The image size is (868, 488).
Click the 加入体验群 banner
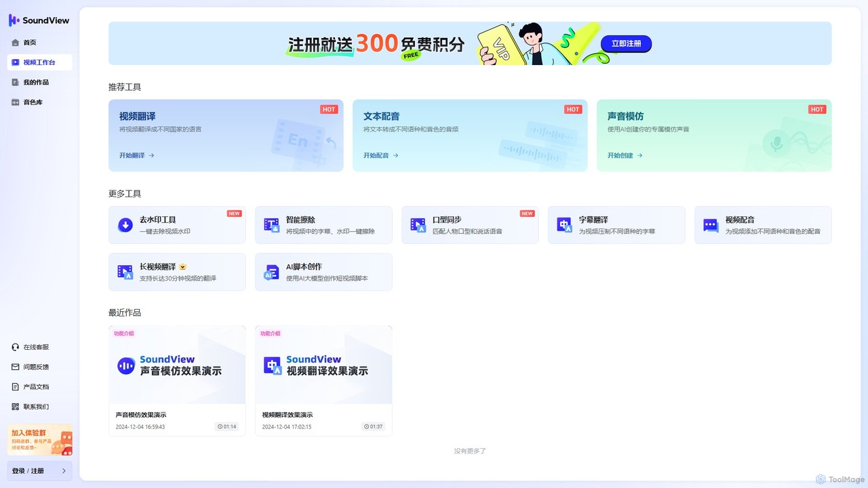40,440
